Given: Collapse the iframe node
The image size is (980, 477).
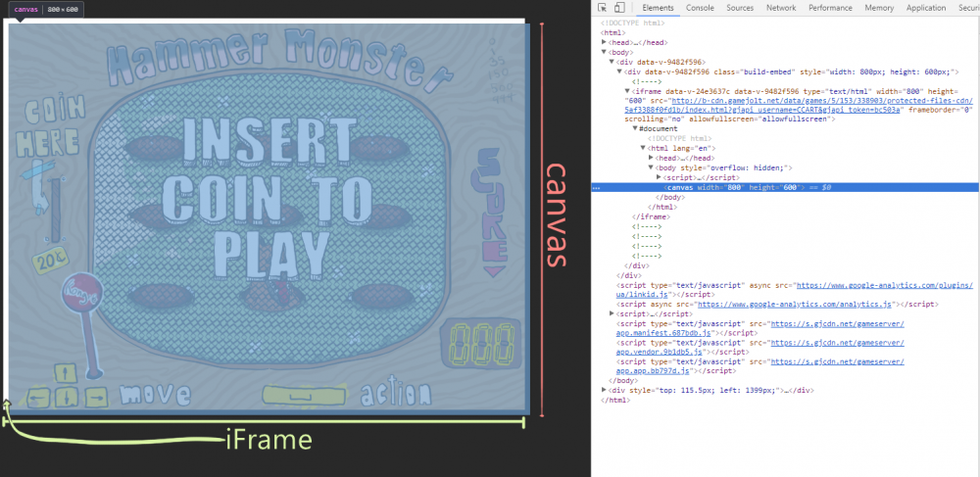Looking at the screenshot, I should click(x=627, y=91).
